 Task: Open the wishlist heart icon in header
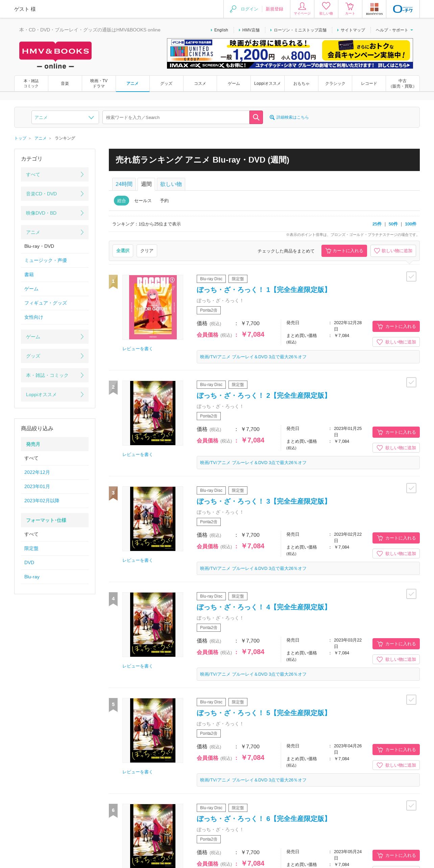[326, 9]
